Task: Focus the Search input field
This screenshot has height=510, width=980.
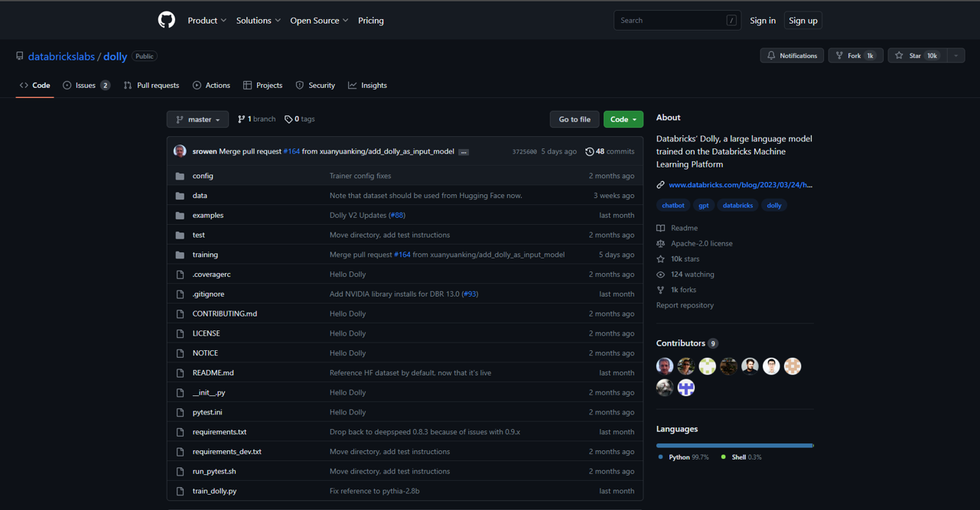Action: point(670,21)
